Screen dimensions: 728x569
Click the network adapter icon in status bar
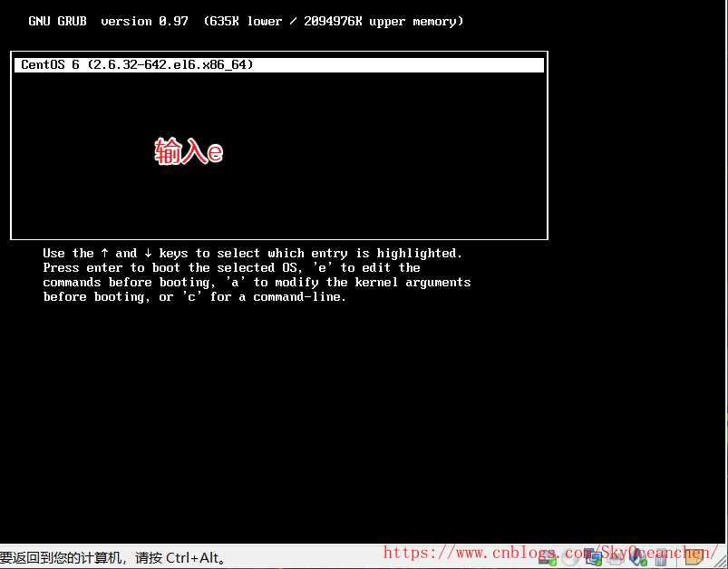tap(594, 557)
